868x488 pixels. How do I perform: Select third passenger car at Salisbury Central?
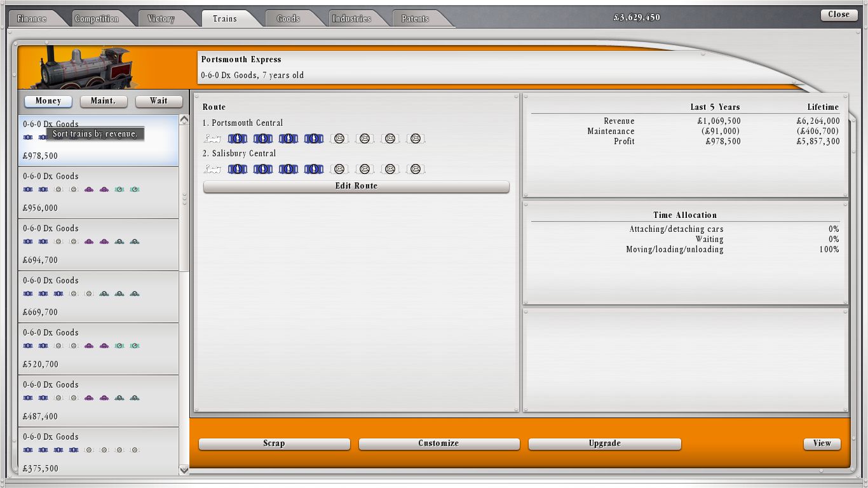288,169
